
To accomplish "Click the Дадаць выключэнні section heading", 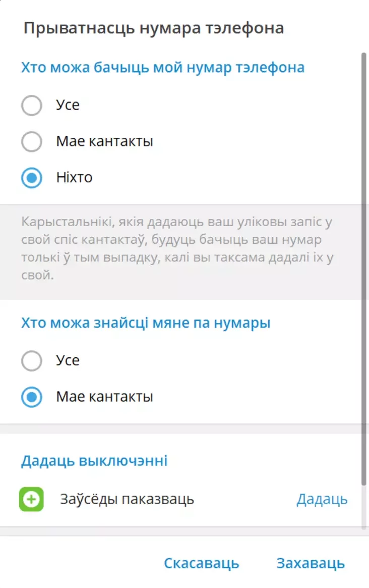I will coord(94,460).
